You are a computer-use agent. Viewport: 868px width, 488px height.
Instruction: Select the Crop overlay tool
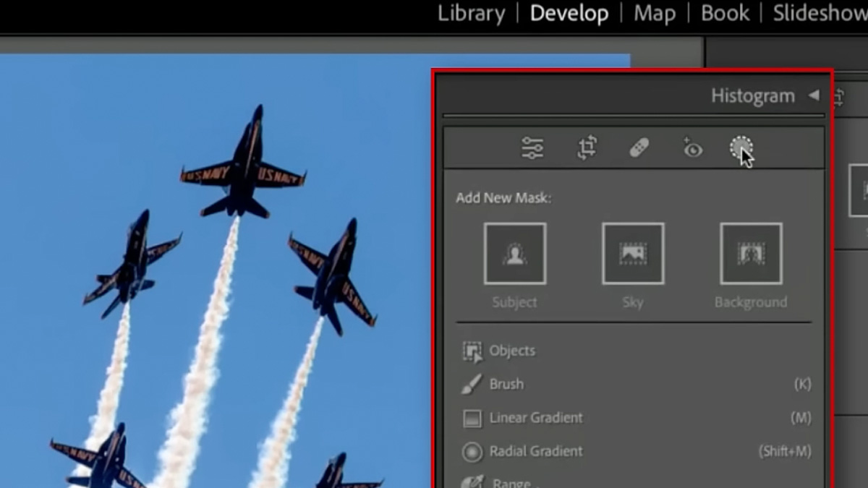pos(587,148)
